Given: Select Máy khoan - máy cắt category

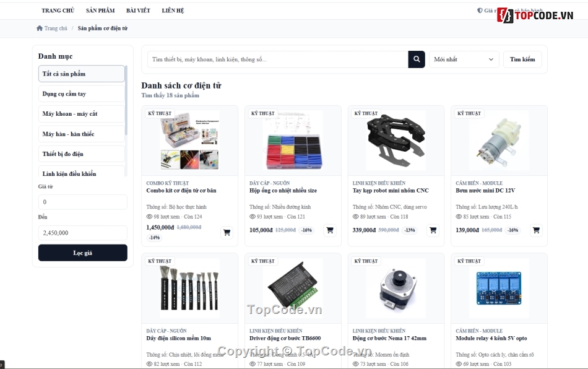Looking at the screenshot, I should tap(81, 114).
